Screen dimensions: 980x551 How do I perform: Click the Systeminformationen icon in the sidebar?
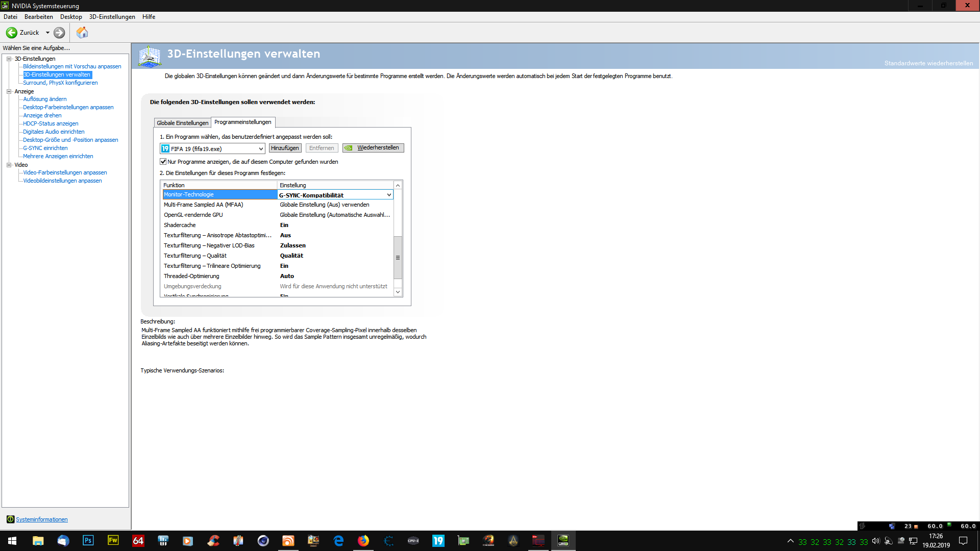(x=10, y=519)
